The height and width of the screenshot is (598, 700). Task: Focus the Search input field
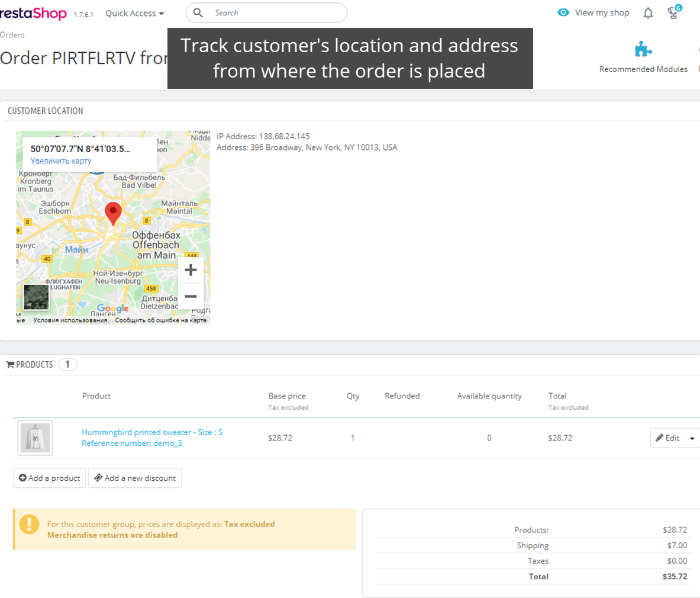[x=266, y=12]
